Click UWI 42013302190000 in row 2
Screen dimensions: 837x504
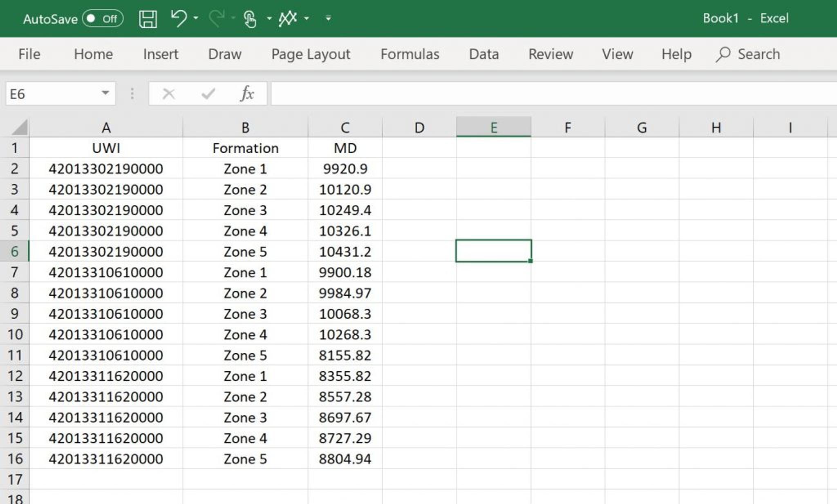106,169
